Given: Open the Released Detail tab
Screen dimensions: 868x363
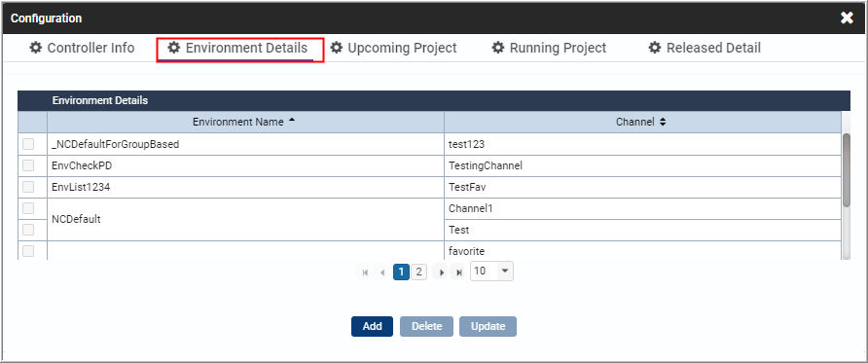Looking at the screenshot, I should (705, 48).
